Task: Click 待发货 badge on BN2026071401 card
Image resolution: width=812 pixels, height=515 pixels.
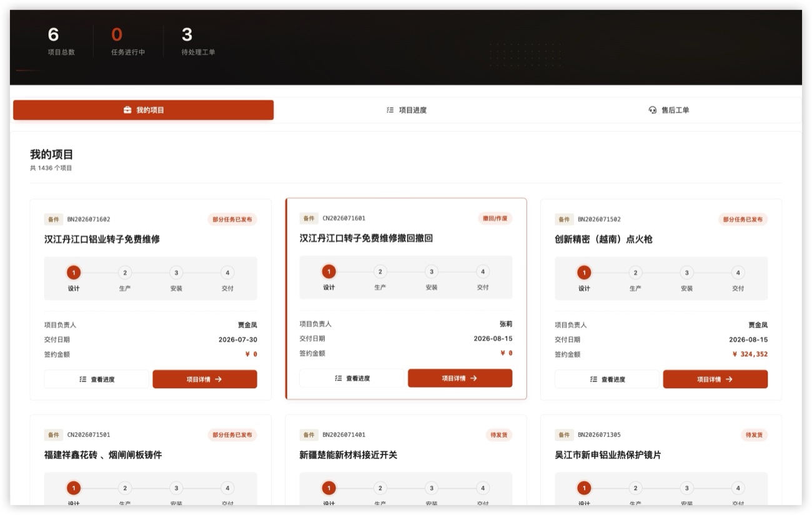Action: click(x=499, y=434)
